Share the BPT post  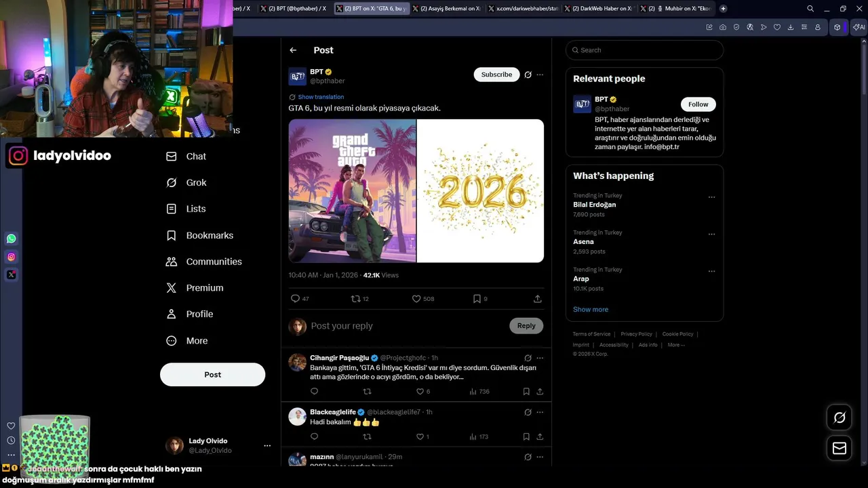pos(537,299)
